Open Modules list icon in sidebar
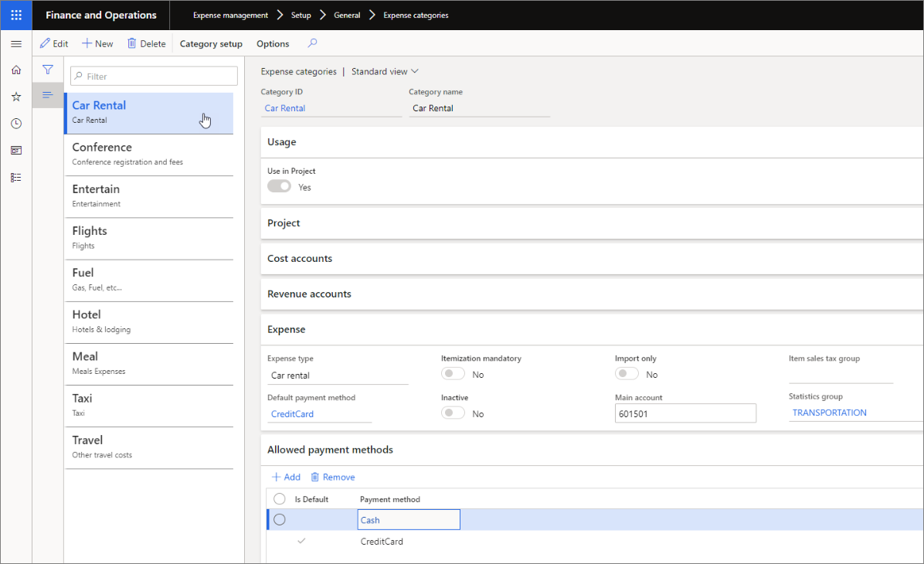The width and height of the screenshot is (924, 564). [16, 178]
